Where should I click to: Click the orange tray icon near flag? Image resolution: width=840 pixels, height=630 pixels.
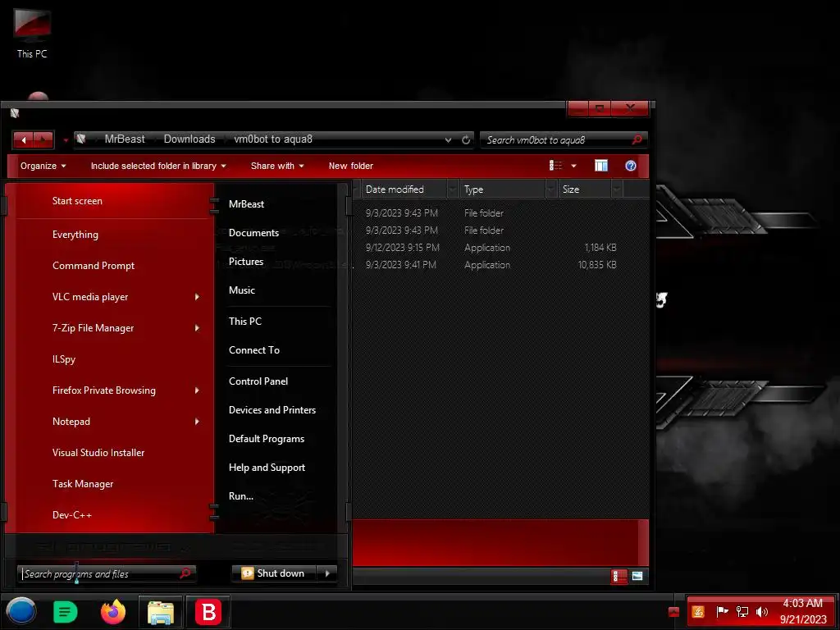click(x=698, y=611)
